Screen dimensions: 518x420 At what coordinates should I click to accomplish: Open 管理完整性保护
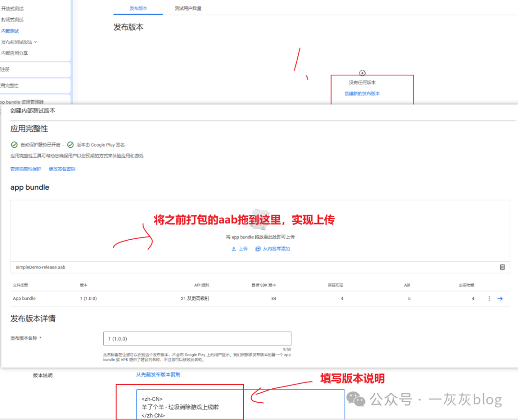coord(25,169)
